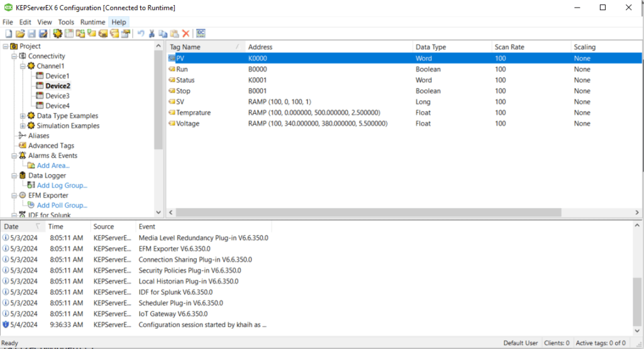Click the project tree scroll-down arrow
This screenshot has width=644, height=349.
tap(158, 213)
